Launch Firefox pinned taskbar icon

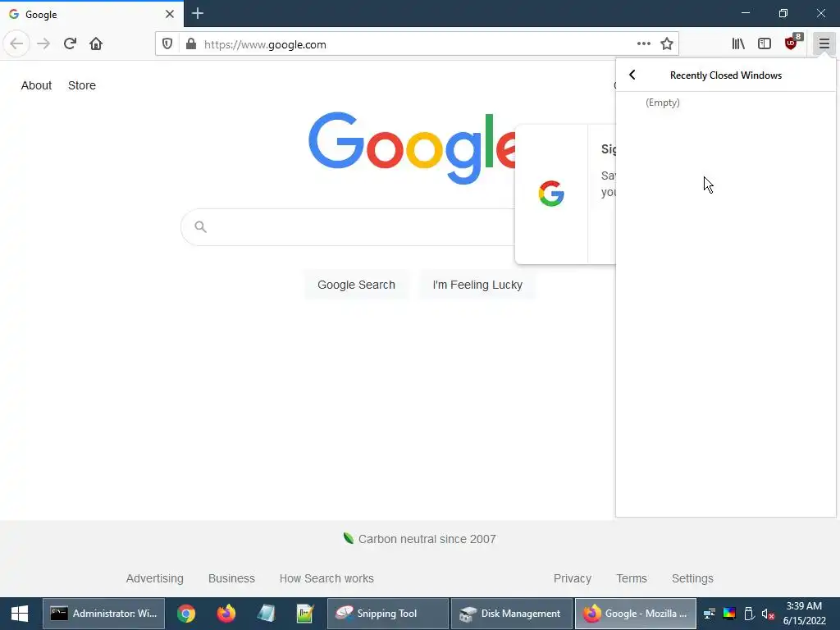click(x=226, y=614)
